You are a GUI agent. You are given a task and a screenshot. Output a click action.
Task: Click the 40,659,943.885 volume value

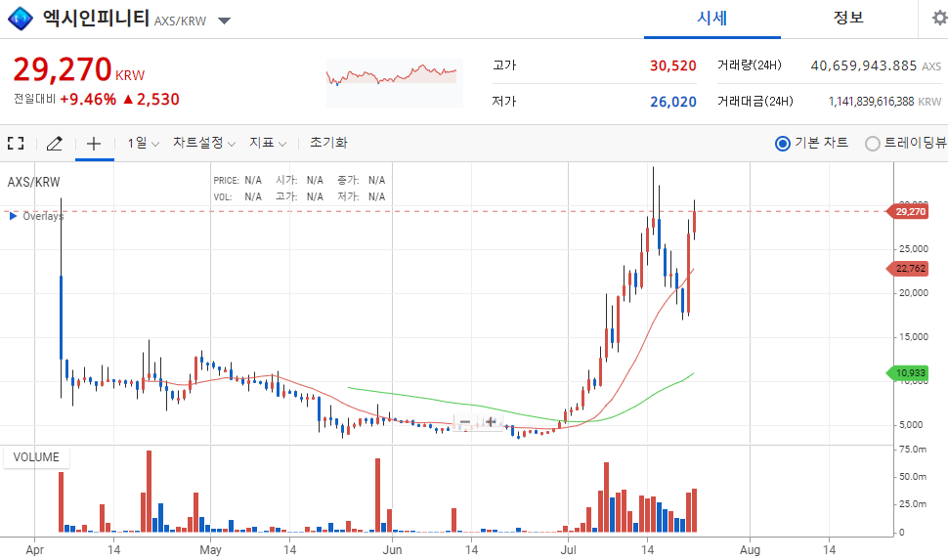coord(864,65)
